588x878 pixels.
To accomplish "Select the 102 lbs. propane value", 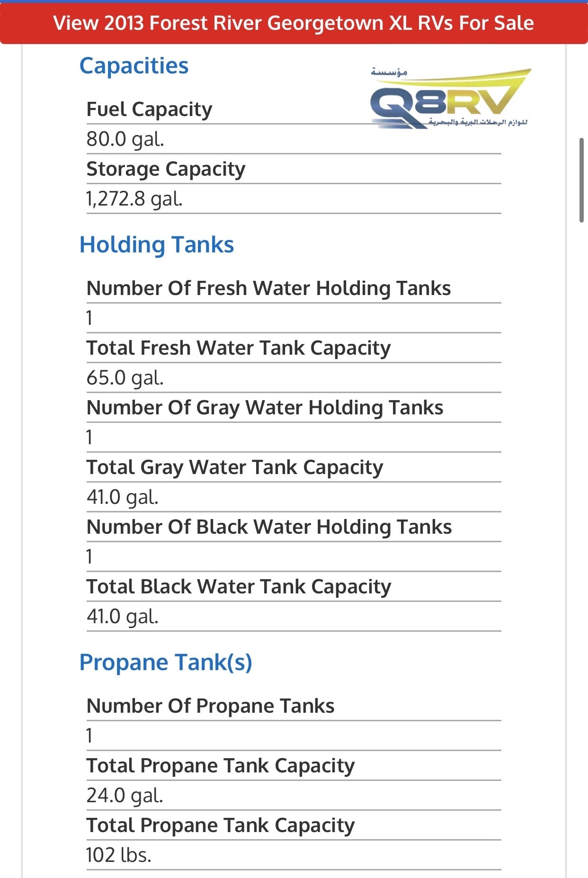I will click(x=118, y=855).
